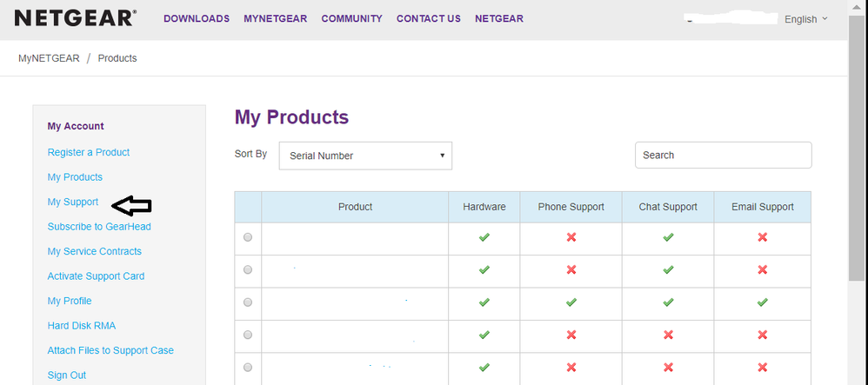The image size is (868, 385).
Task: Click red Chat Support X in fourth row
Action: pyautogui.click(x=668, y=335)
